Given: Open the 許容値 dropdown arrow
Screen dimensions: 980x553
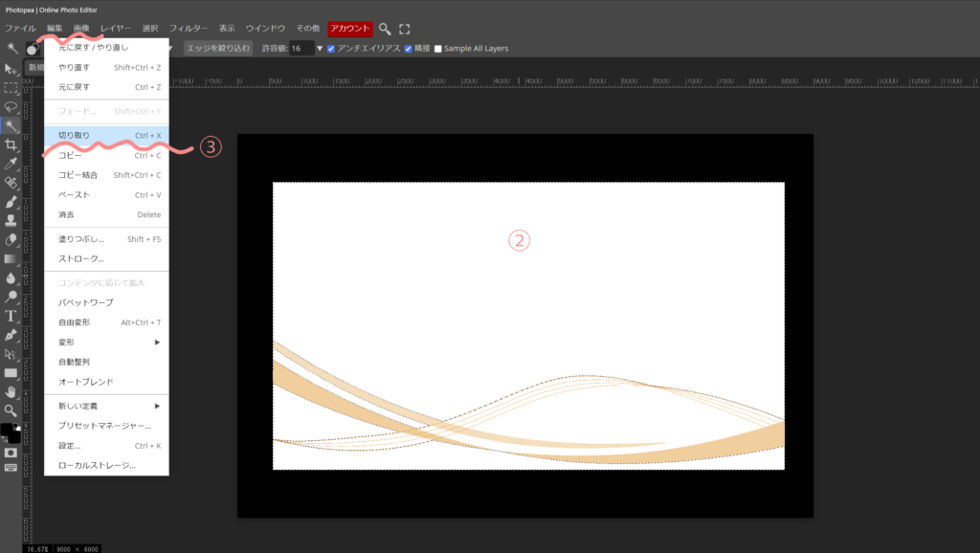Looking at the screenshot, I should [x=320, y=48].
